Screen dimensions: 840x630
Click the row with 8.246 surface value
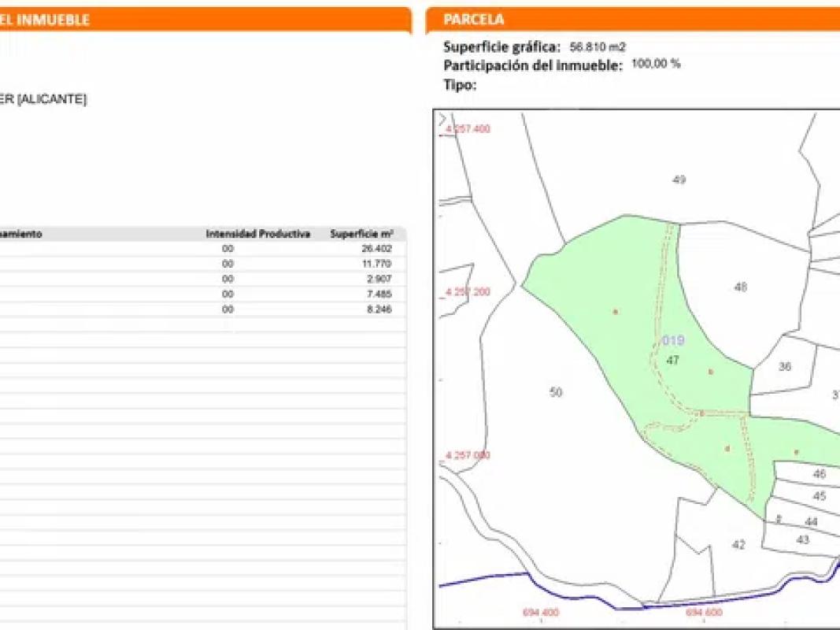coord(203,309)
